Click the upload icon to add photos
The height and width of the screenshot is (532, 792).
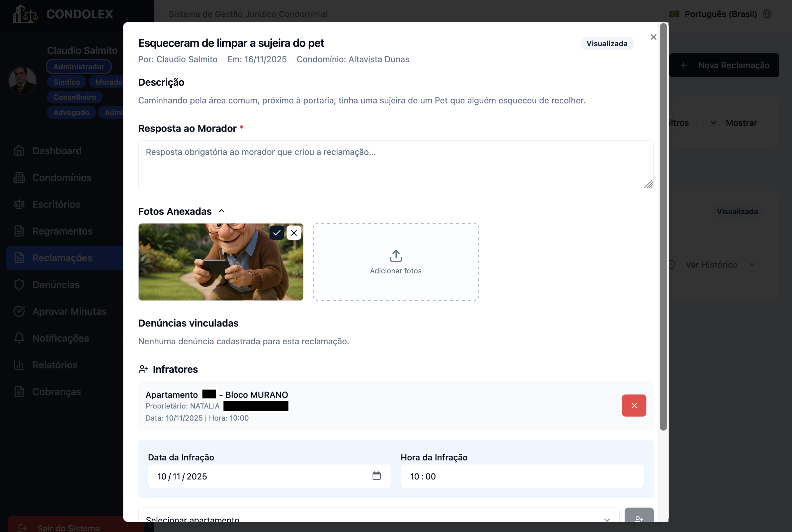(396, 256)
